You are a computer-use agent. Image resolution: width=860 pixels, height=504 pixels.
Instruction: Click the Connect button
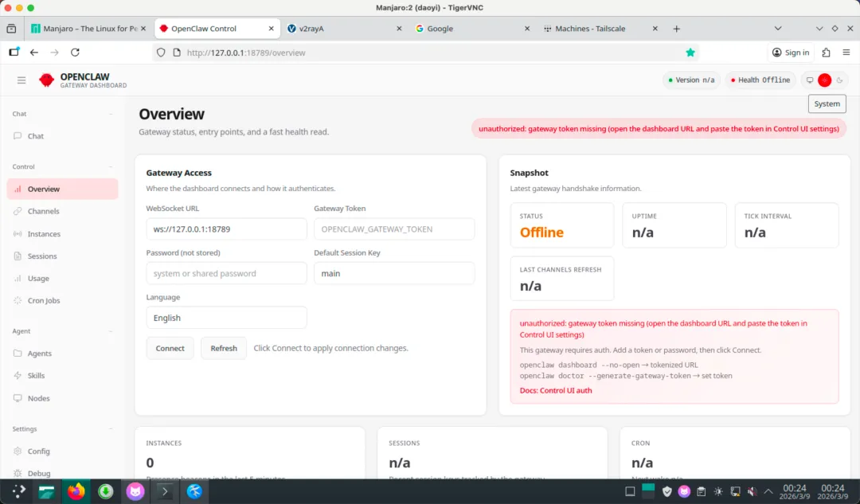click(170, 348)
